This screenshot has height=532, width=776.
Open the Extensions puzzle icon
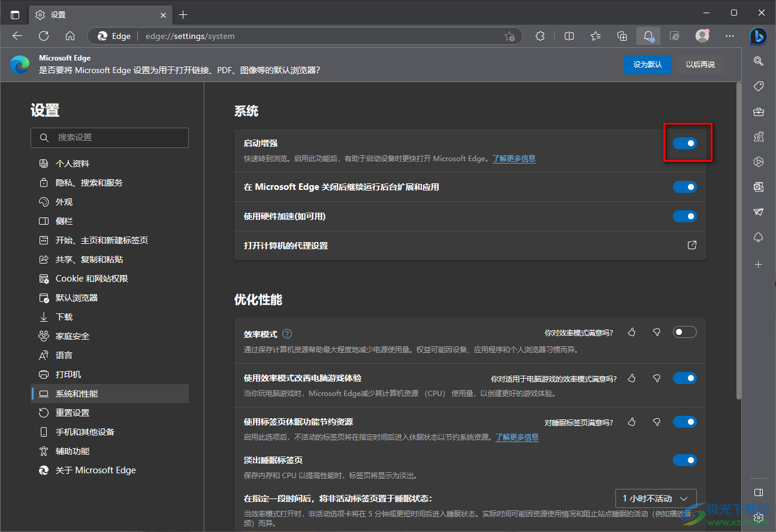click(x=541, y=36)
